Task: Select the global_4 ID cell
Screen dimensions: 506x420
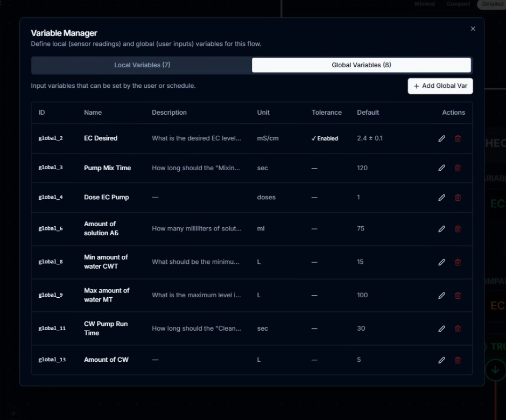Action: [x=51, y=197]
